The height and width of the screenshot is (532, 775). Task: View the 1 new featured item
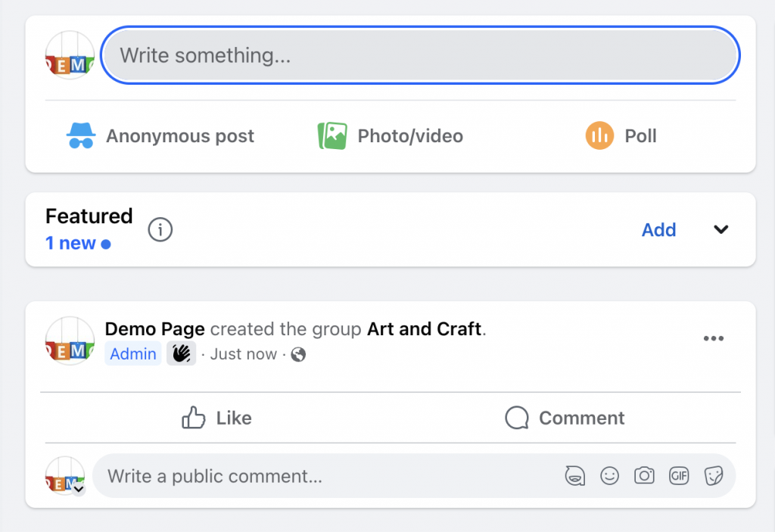click(71, 243)
